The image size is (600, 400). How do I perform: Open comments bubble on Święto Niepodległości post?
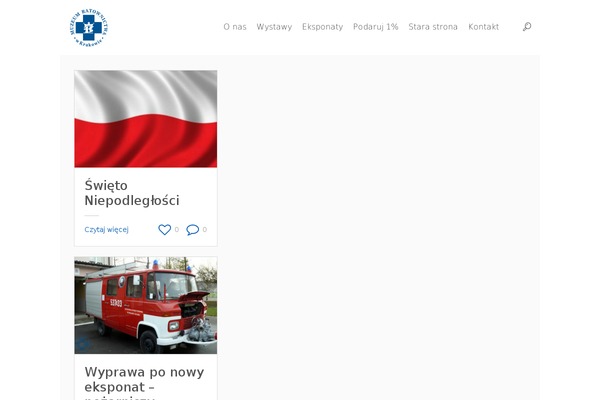pyautogui.click(x=192, y=230)
